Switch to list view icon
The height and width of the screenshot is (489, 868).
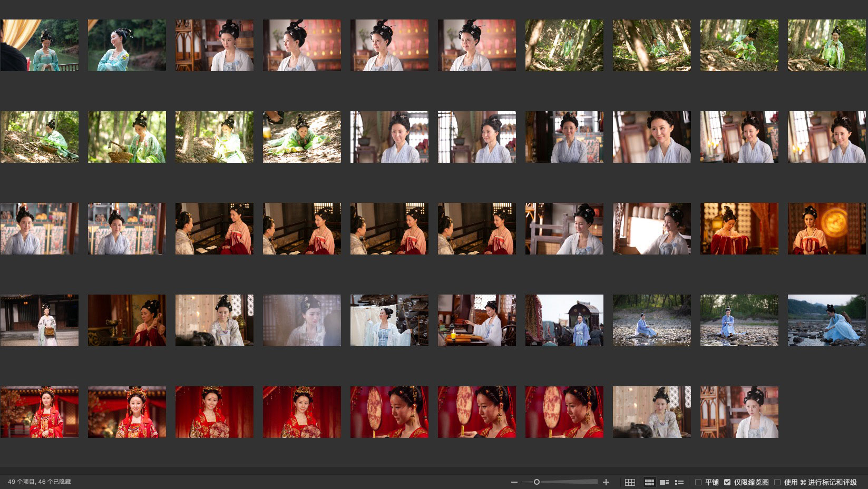point(679,482)
